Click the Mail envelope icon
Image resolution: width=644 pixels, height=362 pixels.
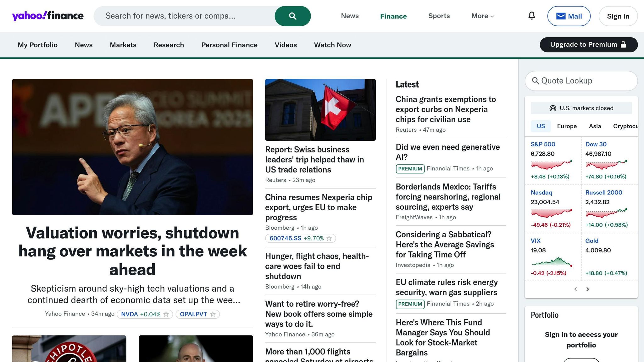point(561,16)
